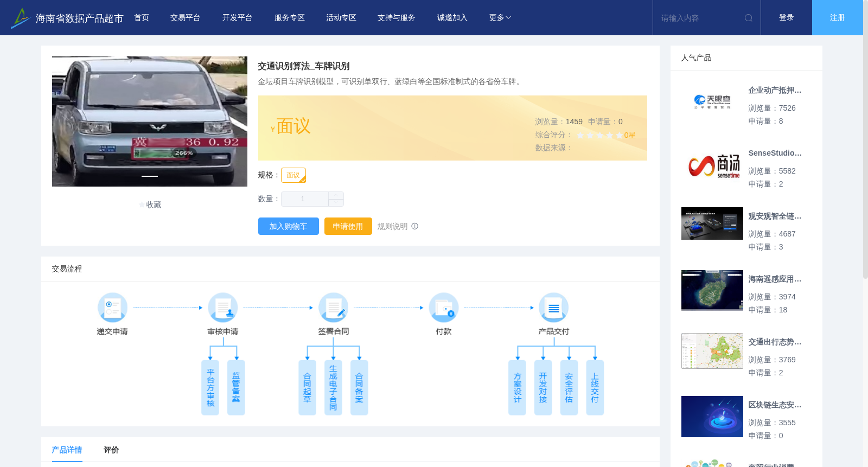Click the 收藏 label
The height and width of the screenshot is (467, 868).
pyautogui.click(x=154, y=205)
